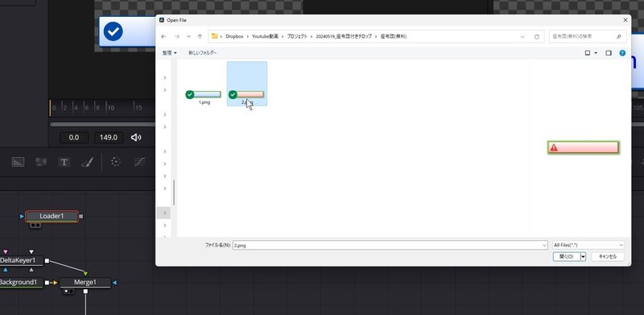Mute audio with the speaker icon
The width and height of the screenshot is (644, 315).
tap(135, 137)
